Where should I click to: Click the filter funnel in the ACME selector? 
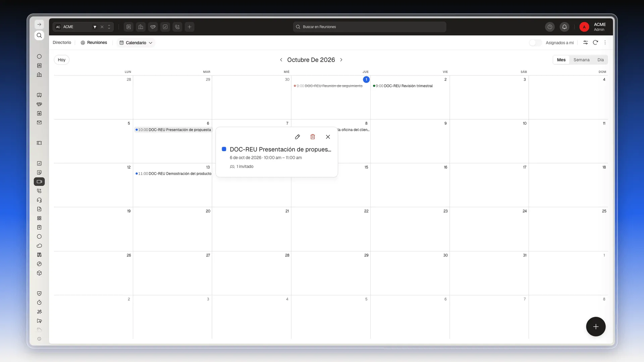(95, 27)
